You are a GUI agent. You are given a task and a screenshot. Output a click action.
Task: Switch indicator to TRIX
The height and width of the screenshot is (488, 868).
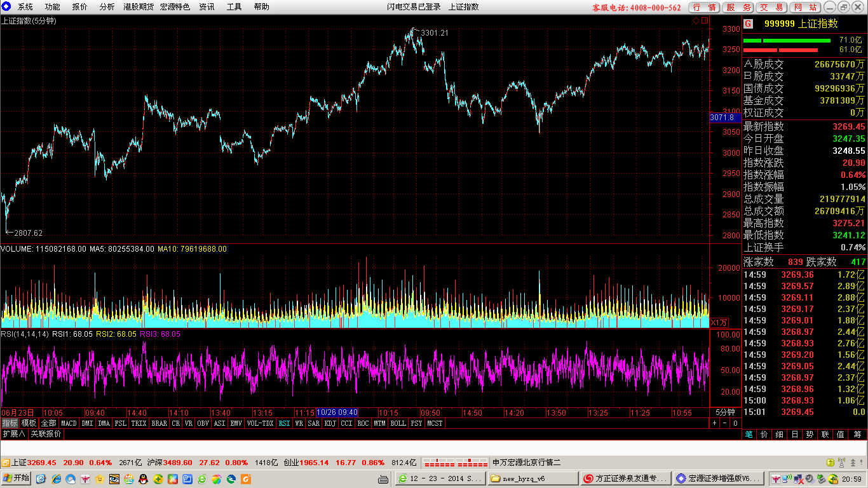click(139, 423)
